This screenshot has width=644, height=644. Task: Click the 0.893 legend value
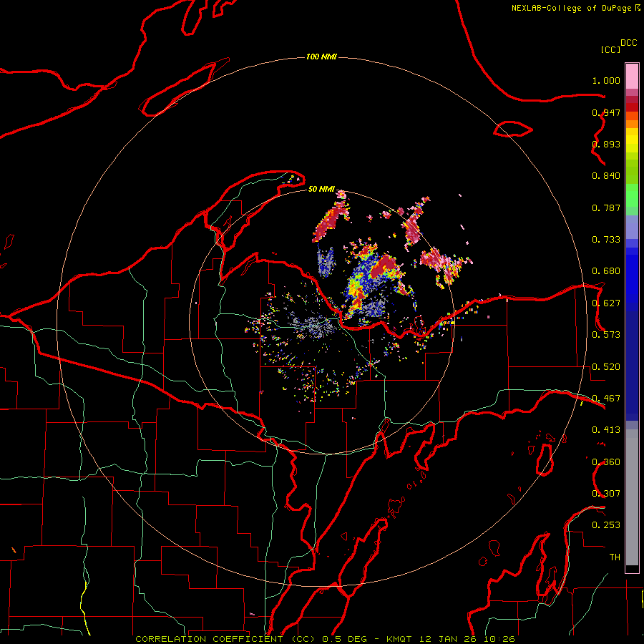point(606,144)
